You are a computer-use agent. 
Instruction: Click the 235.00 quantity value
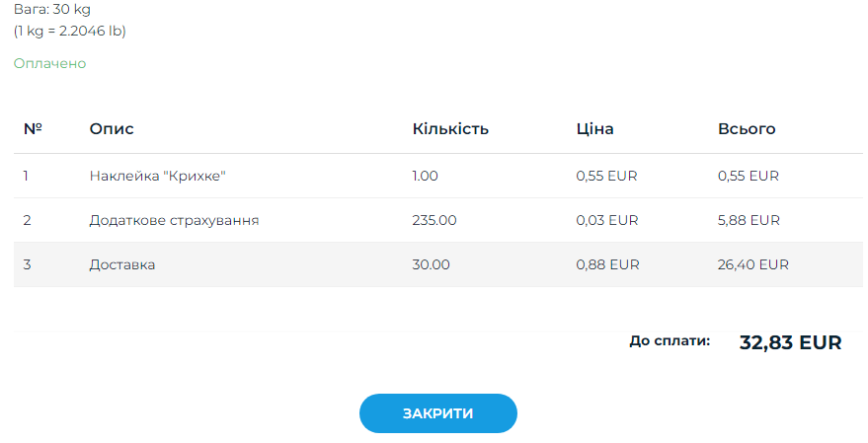pos(434,220)
